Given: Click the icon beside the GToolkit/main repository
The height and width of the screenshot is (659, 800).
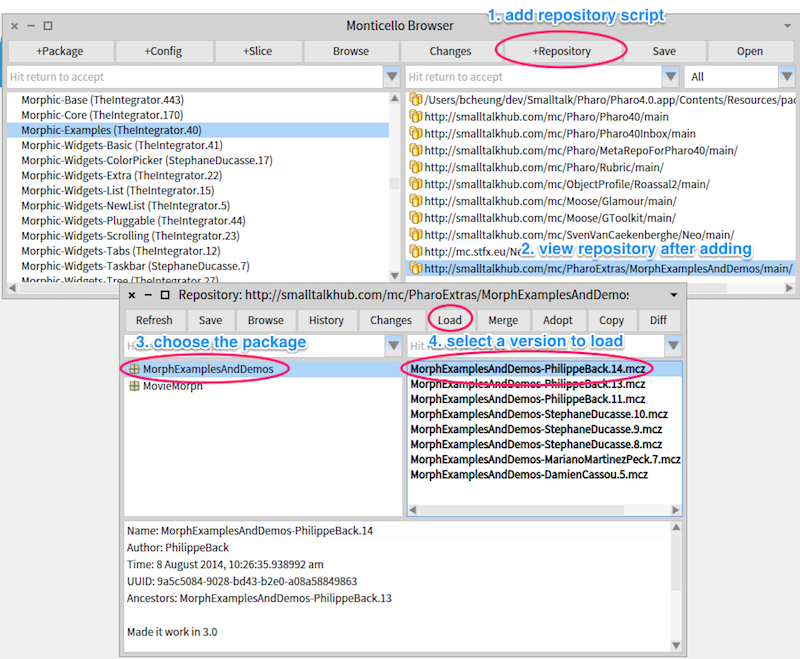Looking at the screenshot, I should (416, 217).
